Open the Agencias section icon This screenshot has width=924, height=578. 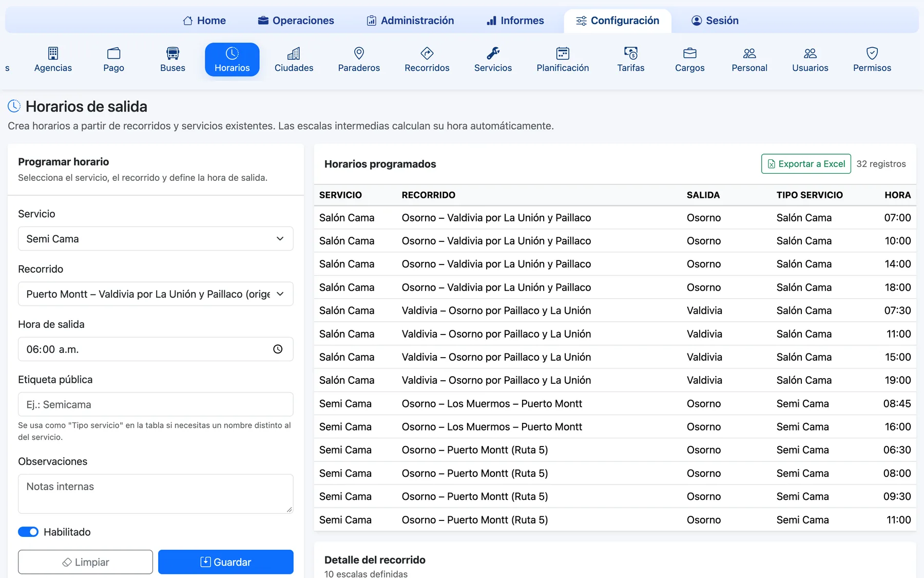(x=53, y=53)
